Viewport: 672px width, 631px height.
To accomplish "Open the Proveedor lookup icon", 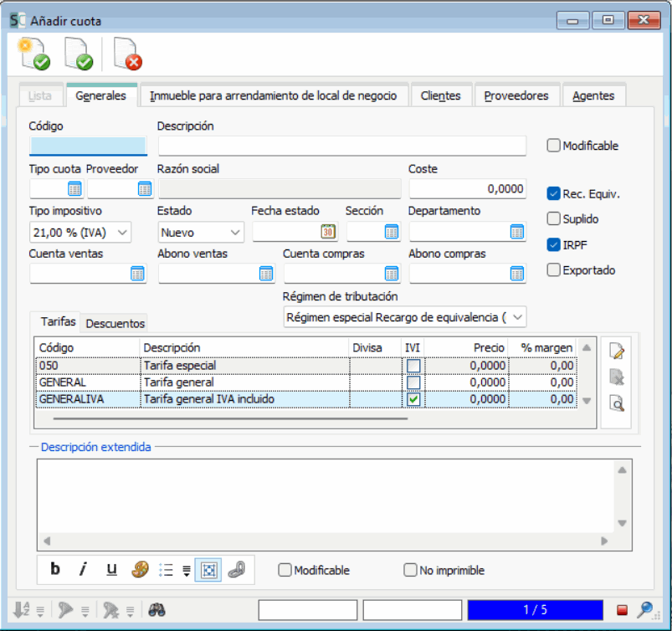I will [145, 188].
